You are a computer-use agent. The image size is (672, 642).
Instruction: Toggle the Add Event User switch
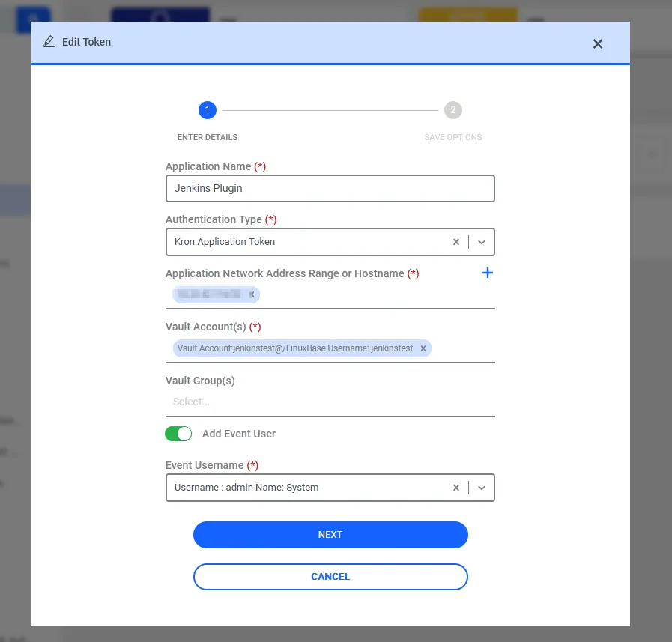point(178,434)
